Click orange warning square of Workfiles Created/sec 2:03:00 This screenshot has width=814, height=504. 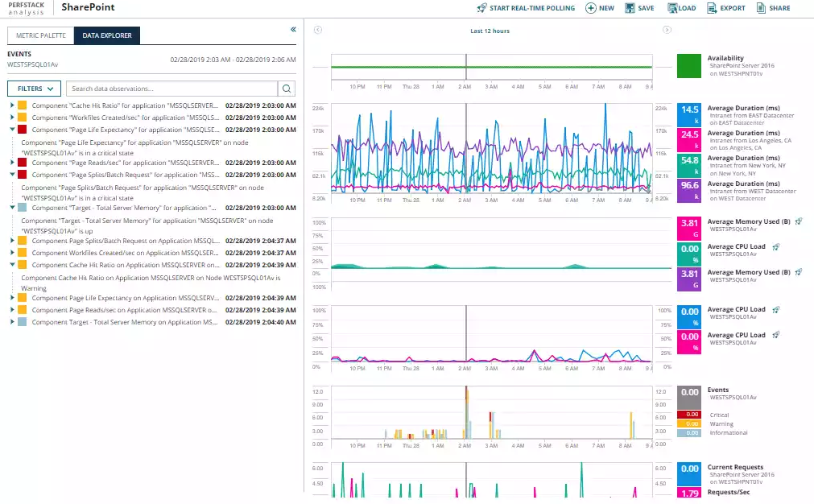pos(23,118)
